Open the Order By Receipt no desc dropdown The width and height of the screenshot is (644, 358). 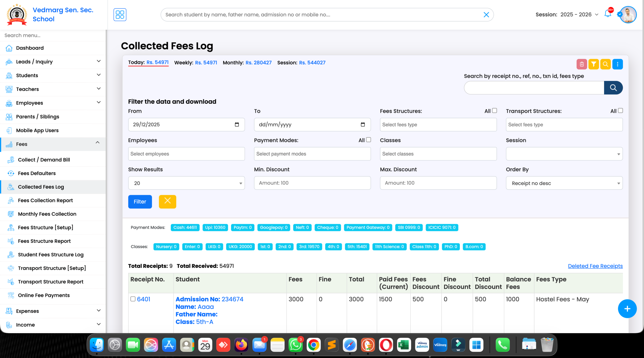(x=564, y=183)
